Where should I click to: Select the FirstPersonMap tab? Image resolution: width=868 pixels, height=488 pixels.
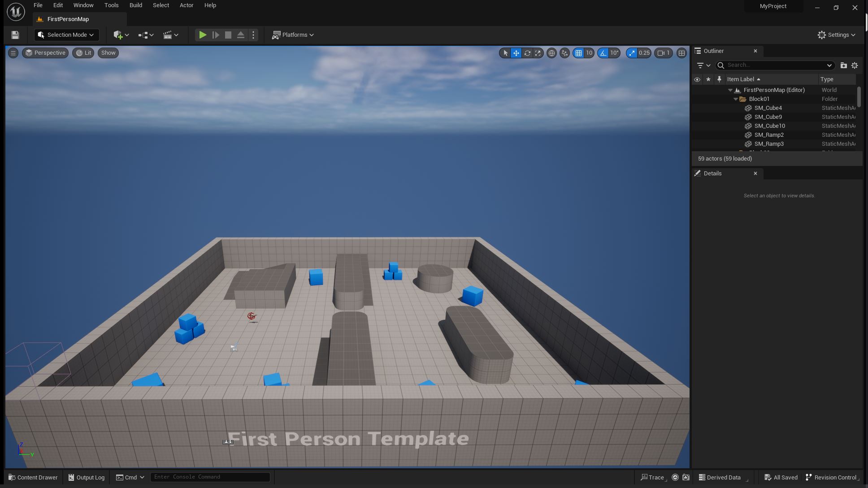coord(68,19)
